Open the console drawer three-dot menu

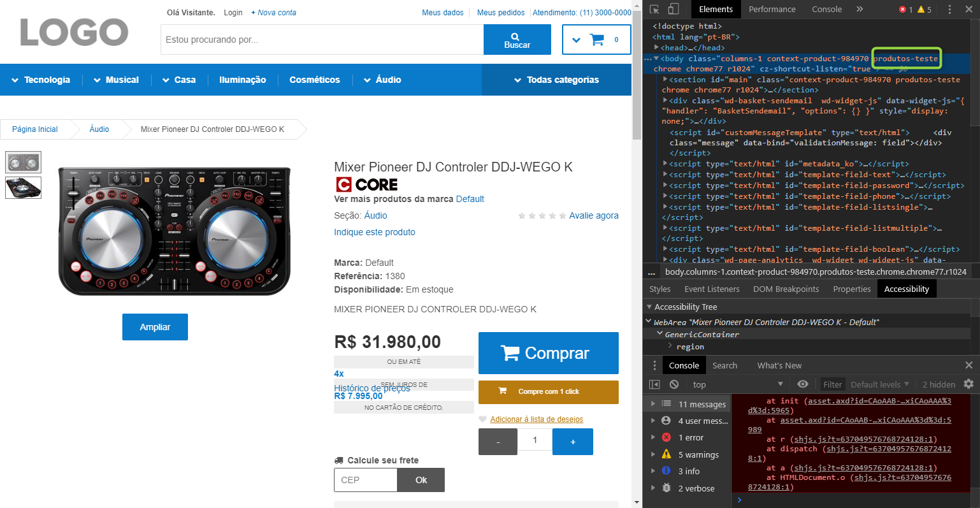tap(654, 365)
